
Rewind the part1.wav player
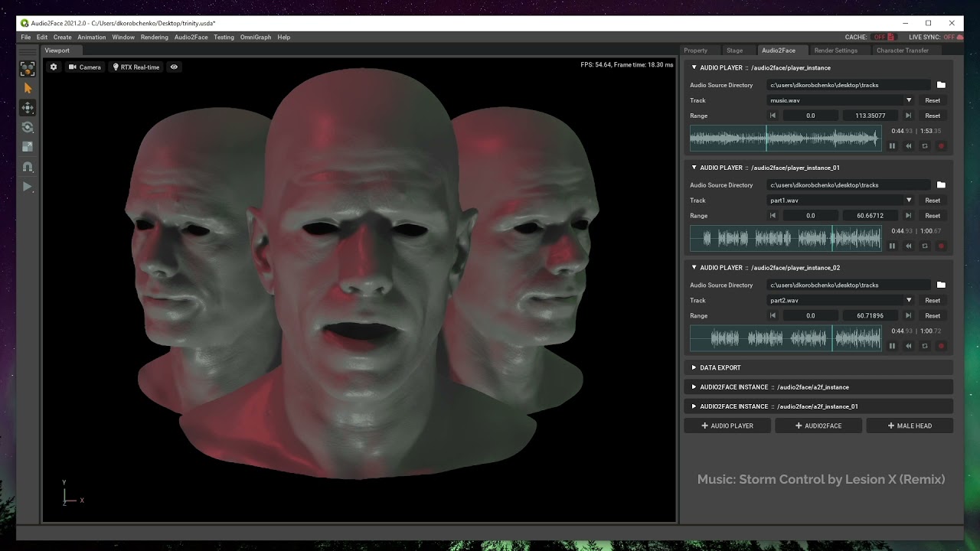pos(909,246)
